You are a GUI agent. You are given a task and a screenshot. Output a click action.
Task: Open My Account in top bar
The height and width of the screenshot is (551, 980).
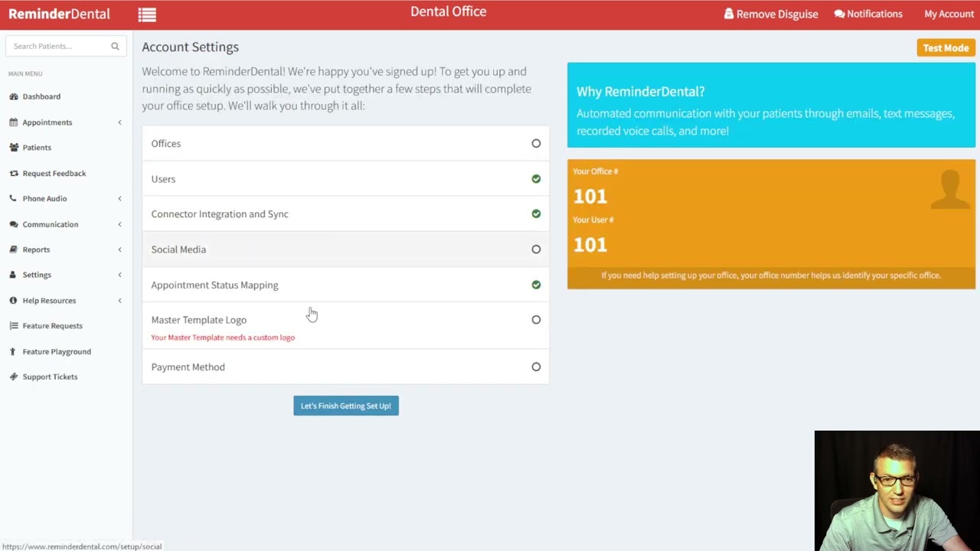[949, 14]
